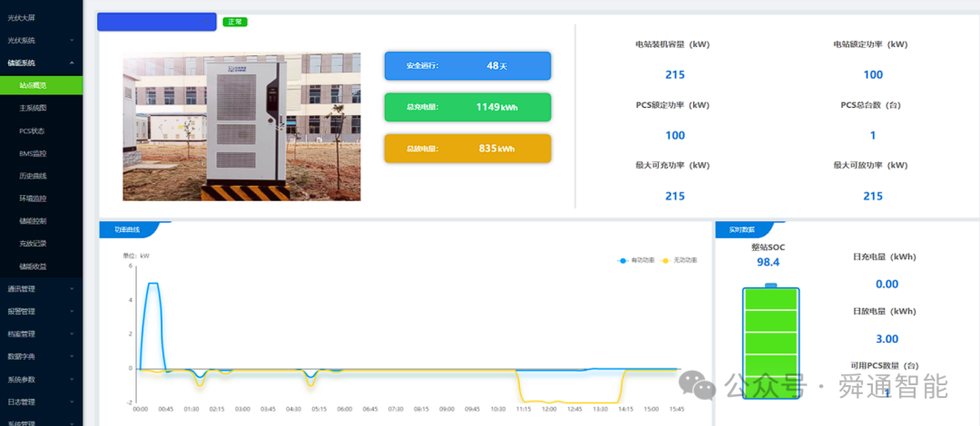The width and height of the screenshot is (980, 426).
Task: Click the green 总充电量 card
Action: tap(467, 108)
